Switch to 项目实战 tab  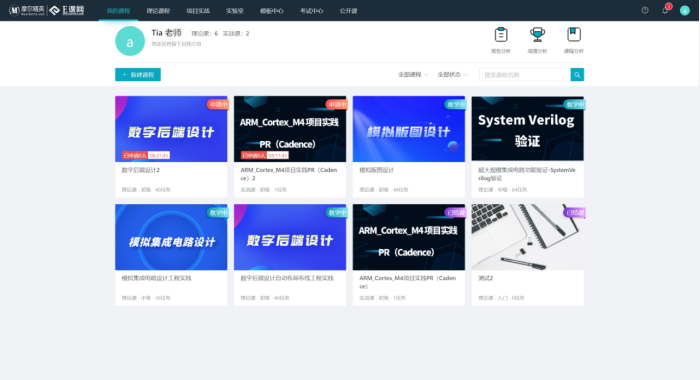(198, 11)
